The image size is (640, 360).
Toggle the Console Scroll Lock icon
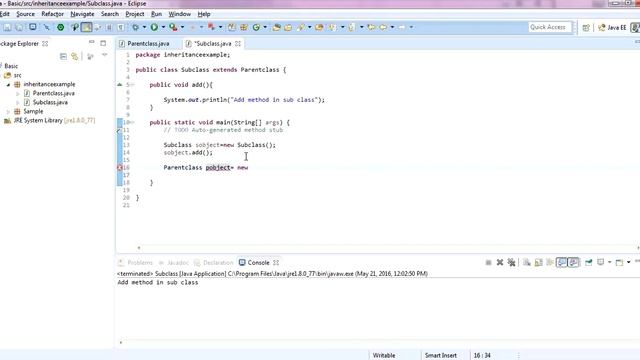tap(539, 262)
